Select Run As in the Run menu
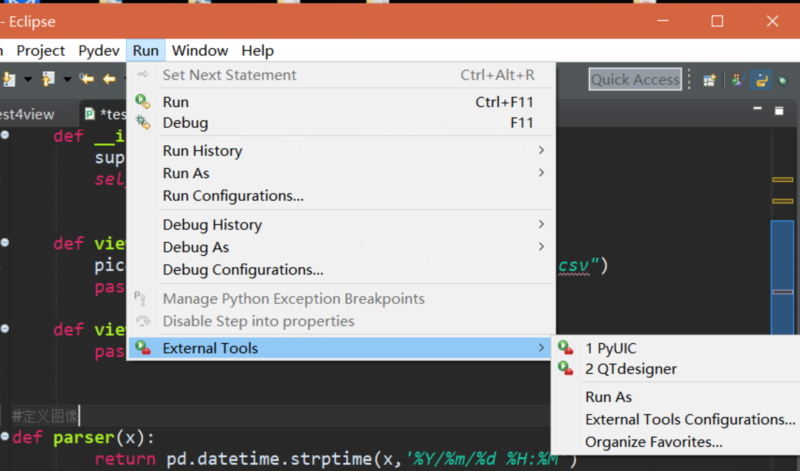 pos(341,173)
